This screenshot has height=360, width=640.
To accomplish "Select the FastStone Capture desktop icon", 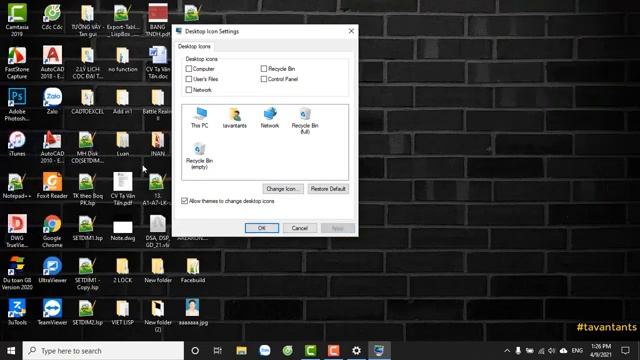I will pyautogui.click(x=17, y=62).
